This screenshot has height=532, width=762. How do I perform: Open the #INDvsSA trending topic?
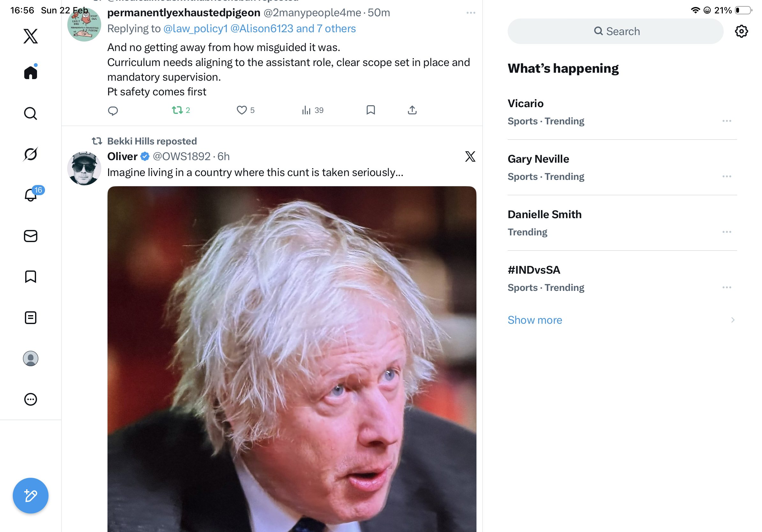pos(534,270)
